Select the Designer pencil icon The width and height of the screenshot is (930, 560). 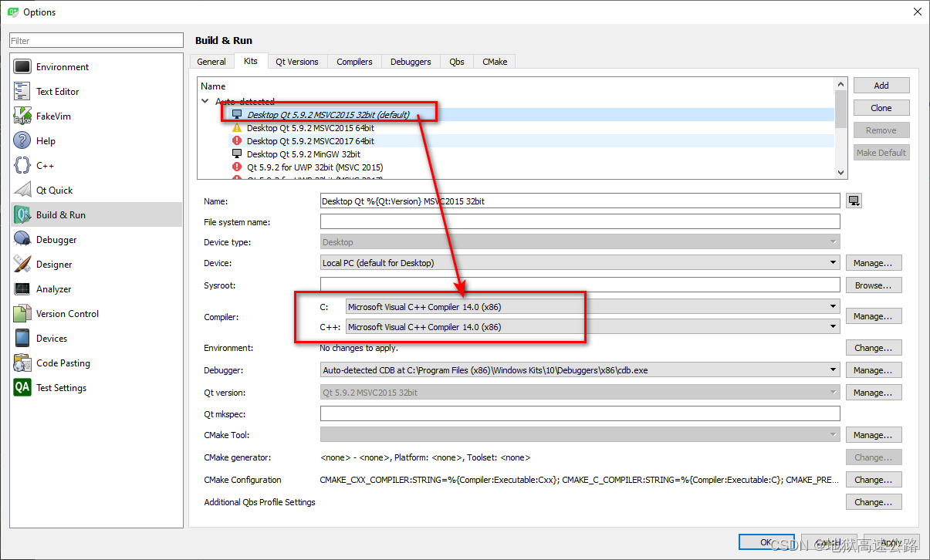(22, 265)
